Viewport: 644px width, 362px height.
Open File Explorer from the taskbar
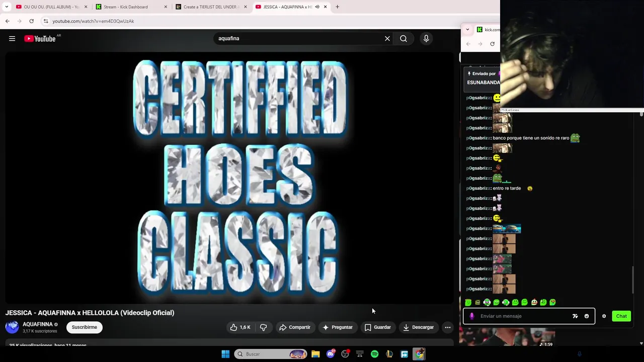coord(315,354)
